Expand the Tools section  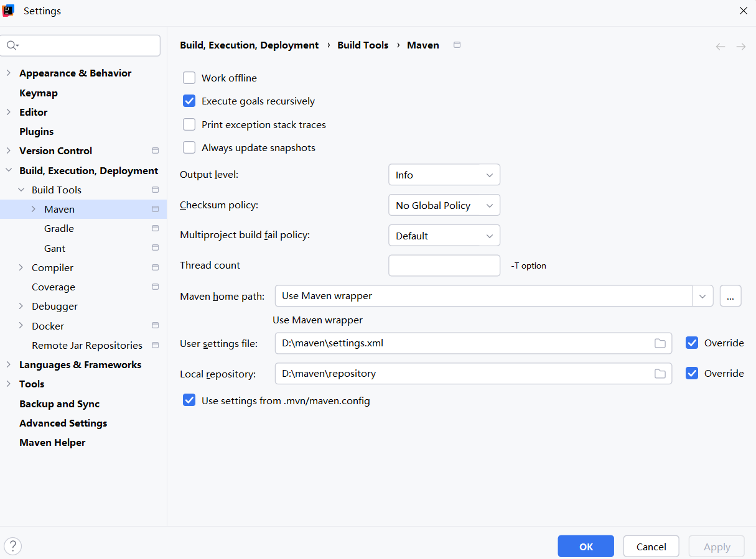click(8, 384)
